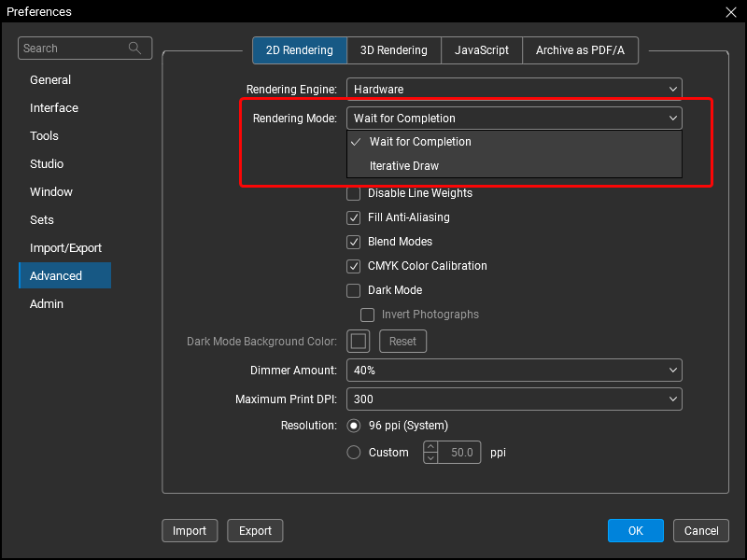Click the Export button
This screenshot has height=560, width=747.
pyautogui.click(x=255, y=531)
